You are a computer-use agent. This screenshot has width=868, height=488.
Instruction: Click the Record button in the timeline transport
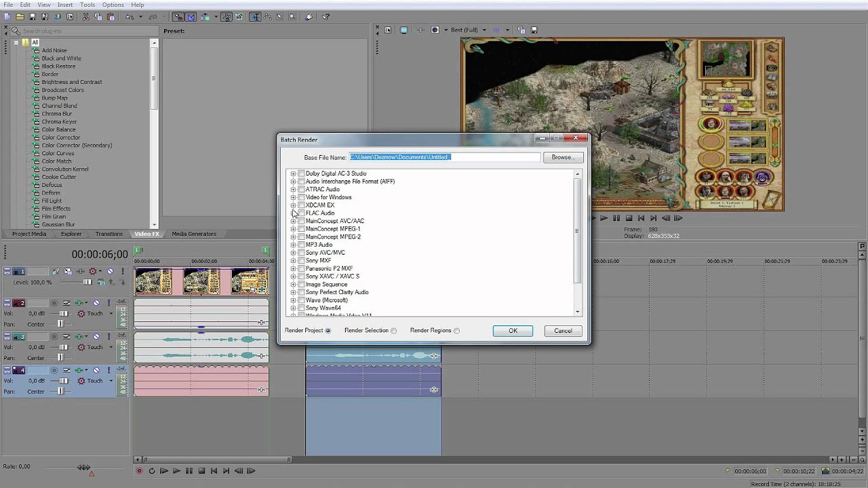pyautogui.click(x=140, y=471)
